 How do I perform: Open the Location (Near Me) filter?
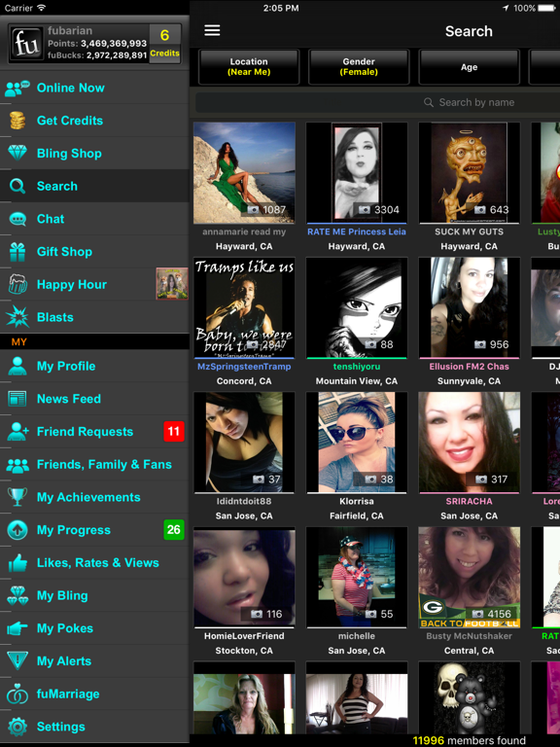click(x=249, y=67)
